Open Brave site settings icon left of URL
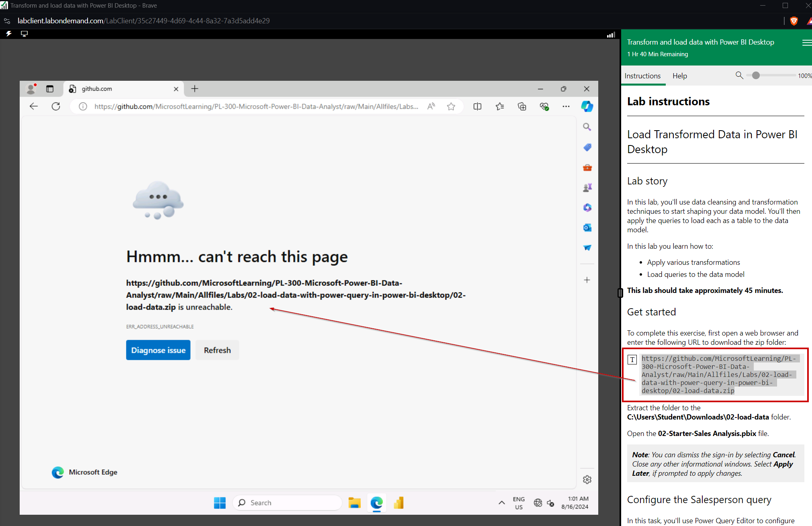This screenshot has height=526, width=812. 7,21
